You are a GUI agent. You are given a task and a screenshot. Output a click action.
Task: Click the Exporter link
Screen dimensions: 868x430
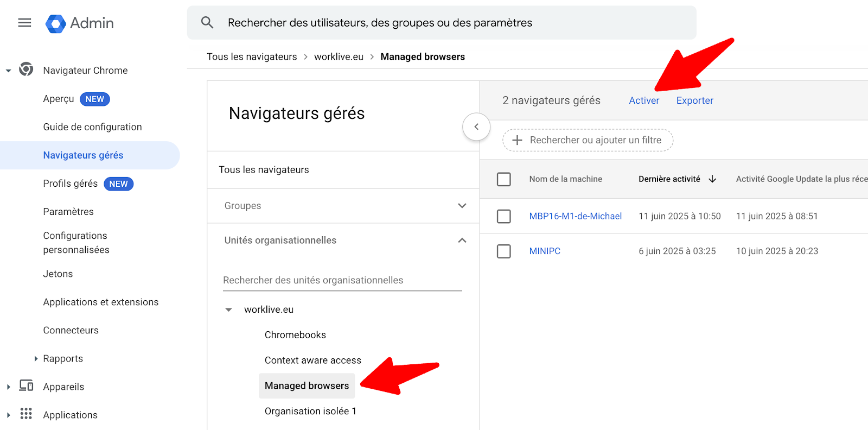tap(694, 100)
